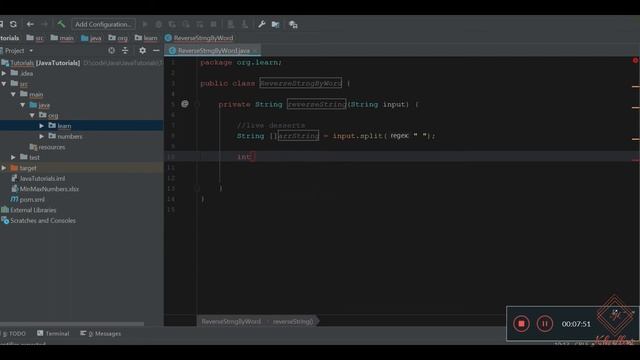
Task: Expand the learn package arrow
Action: pos(42,126)
